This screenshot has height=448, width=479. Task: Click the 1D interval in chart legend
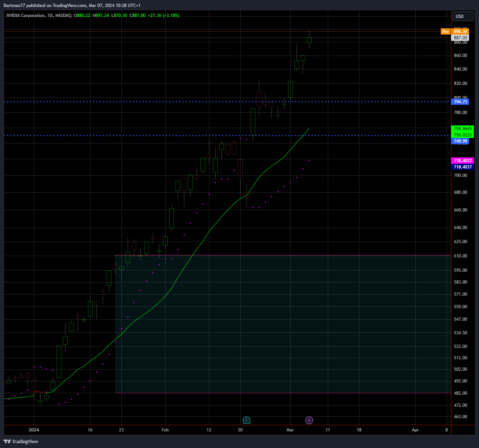(x=50, y=15)
